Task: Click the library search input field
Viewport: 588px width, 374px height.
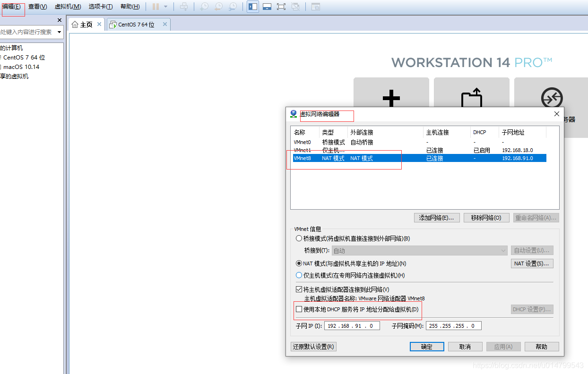Action: (x=27, y=32)
